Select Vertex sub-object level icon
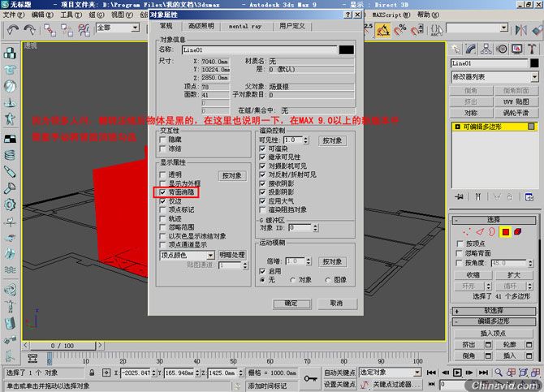This screenshot has width=544, height=392. [467, 232]
